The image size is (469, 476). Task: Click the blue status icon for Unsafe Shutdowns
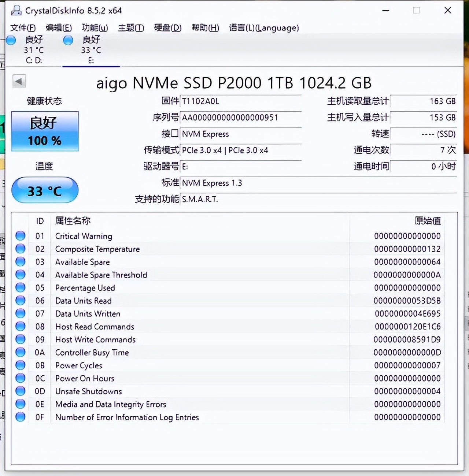[x=21, y=391]
